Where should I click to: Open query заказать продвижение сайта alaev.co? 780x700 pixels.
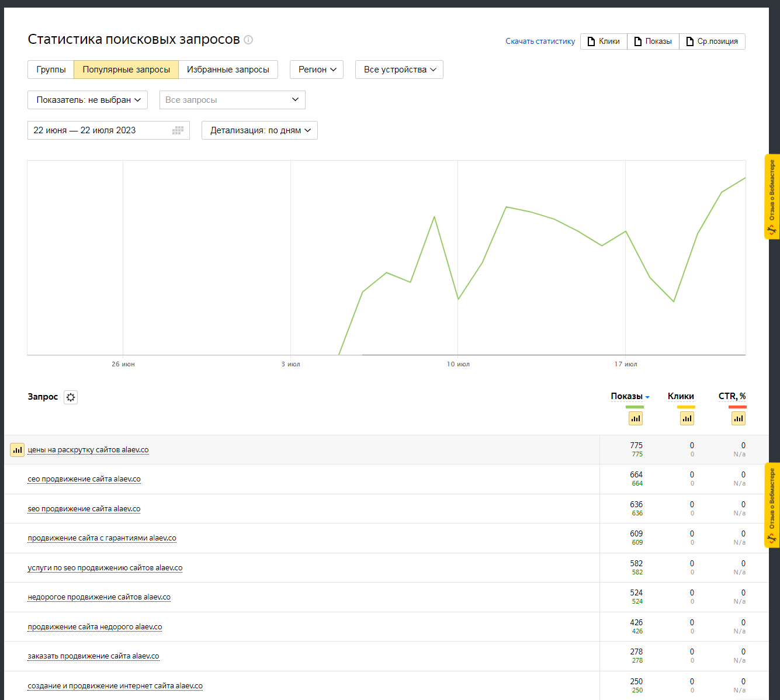(x=93, y=656)
